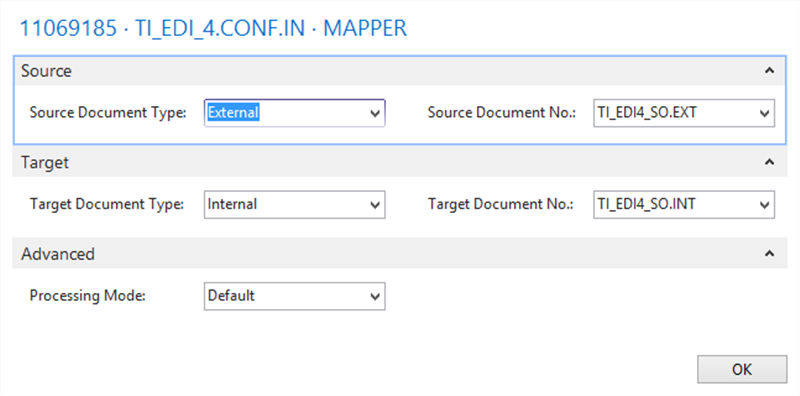Confirm with the OK button
The height and width of the screenshot is (396, 800).
tap(742, 369)
